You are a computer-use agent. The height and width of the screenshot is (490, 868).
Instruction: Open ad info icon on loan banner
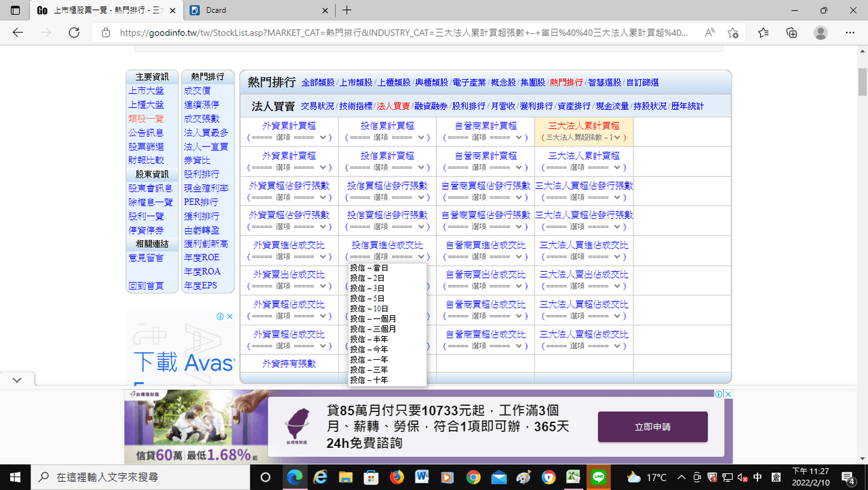click(719, 394)
